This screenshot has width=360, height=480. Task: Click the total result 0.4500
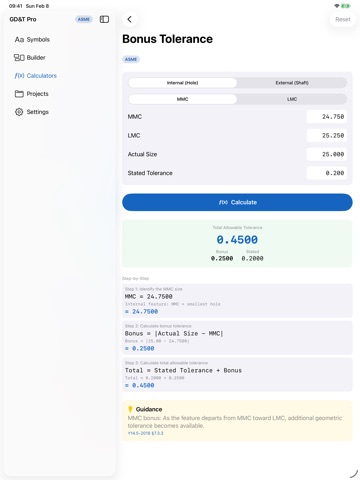[x=237, y=240]
